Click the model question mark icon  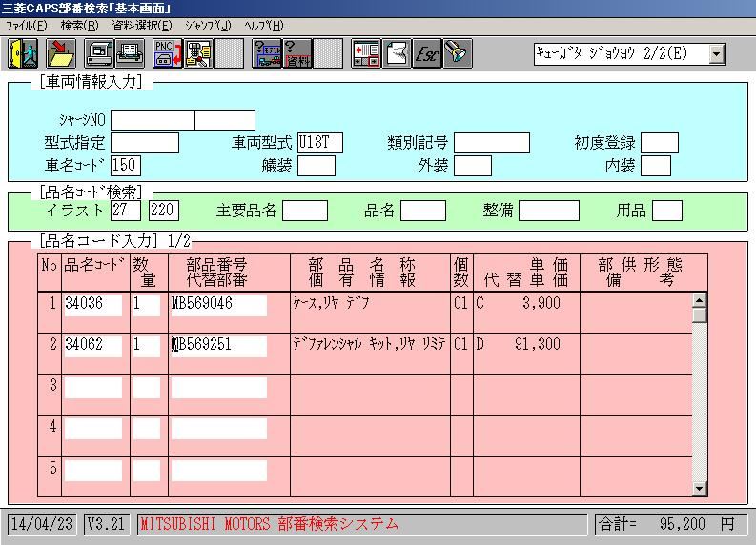click(x=267, y=53)
